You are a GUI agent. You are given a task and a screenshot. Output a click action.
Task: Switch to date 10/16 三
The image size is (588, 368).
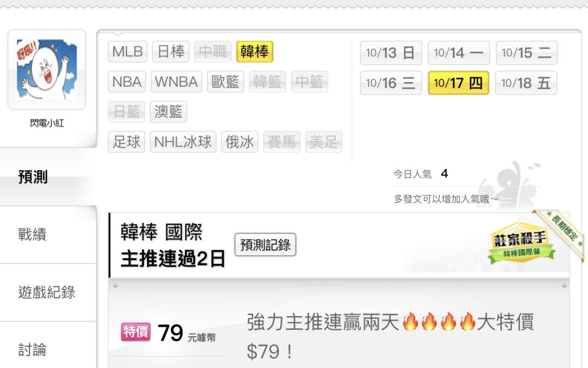tap(391, 83)
